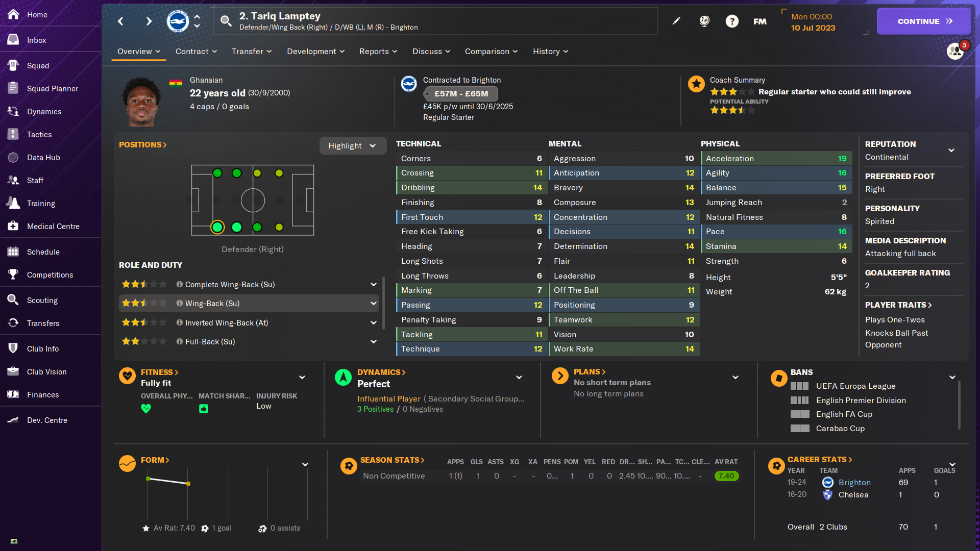Click the search magnifier icon
Image resolution: width=980 pixels, height=551 pixels.
pyautogui.click(x=226, y=21)
